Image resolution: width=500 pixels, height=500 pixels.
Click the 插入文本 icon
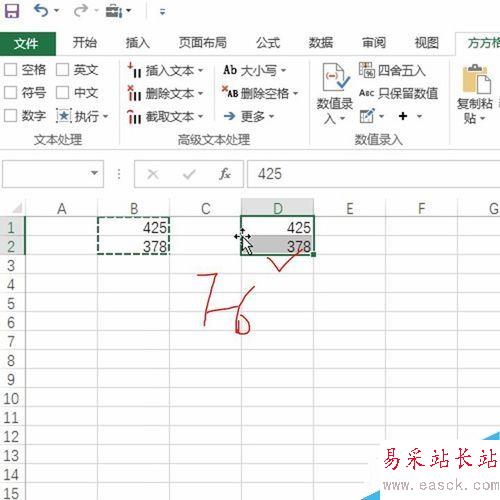(135, 70)
